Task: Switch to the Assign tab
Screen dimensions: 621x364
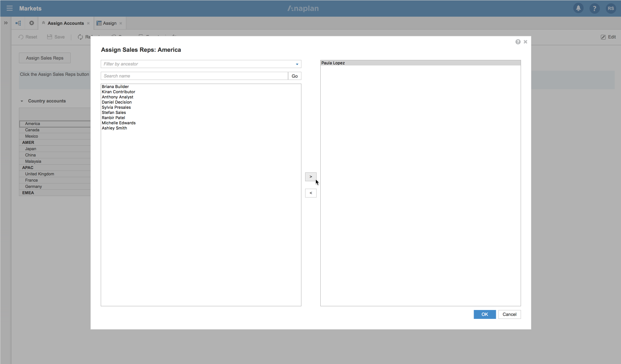Action: [x=109, y=23]
